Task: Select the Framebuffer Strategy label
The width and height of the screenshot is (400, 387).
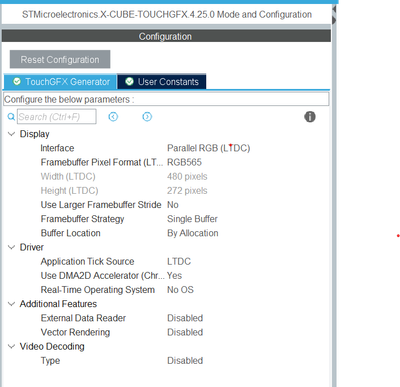Action: coord(82,219)
